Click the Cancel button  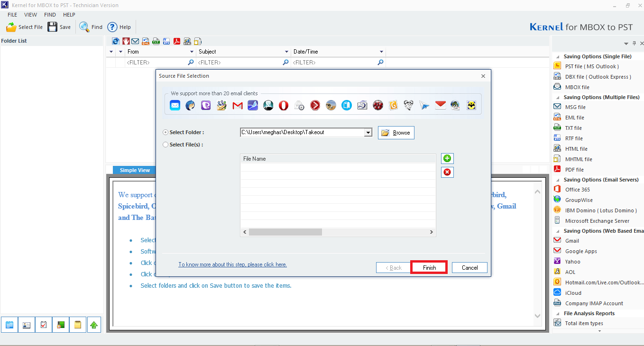[469, 268]
